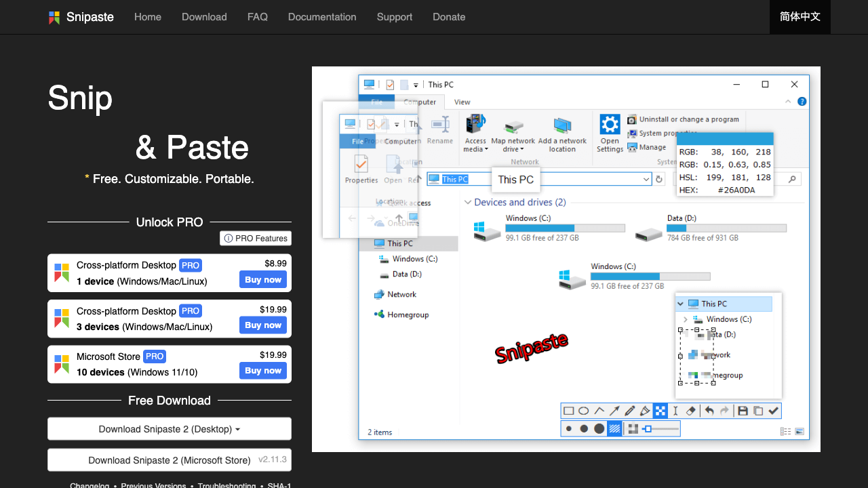The height and width of the screenshot is (488, 868).
Task: Collapse the Devices and drives section
Action: 468,203
